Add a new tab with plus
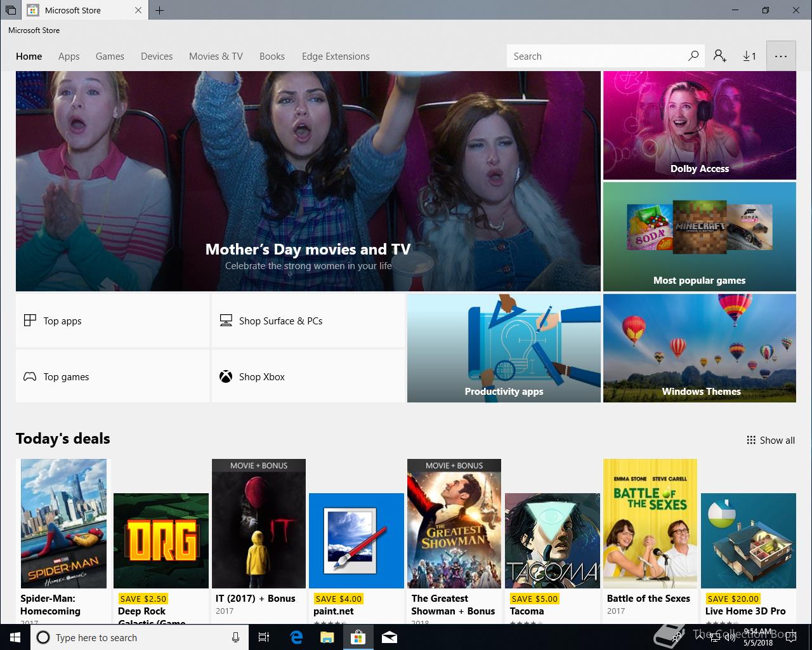Viewport: 812px width, 650px height. (159, 10)
